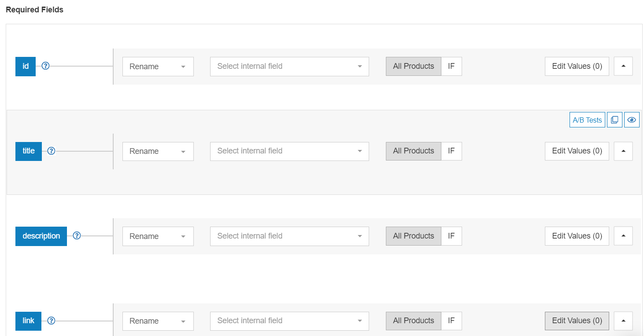
Task: Toggle the eye preview icon for title
Action: click(x=632, y=120)
